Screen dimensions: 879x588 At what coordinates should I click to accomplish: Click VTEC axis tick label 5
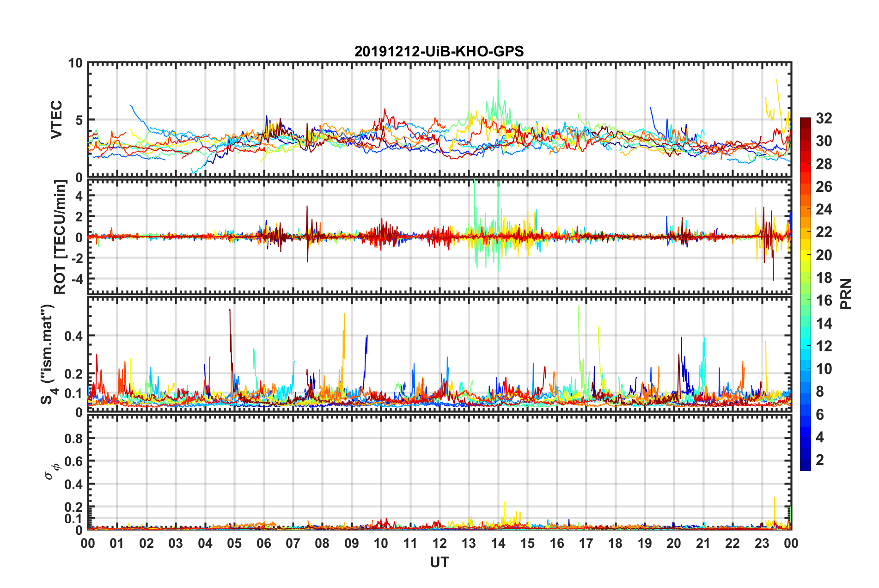(79, 120)
